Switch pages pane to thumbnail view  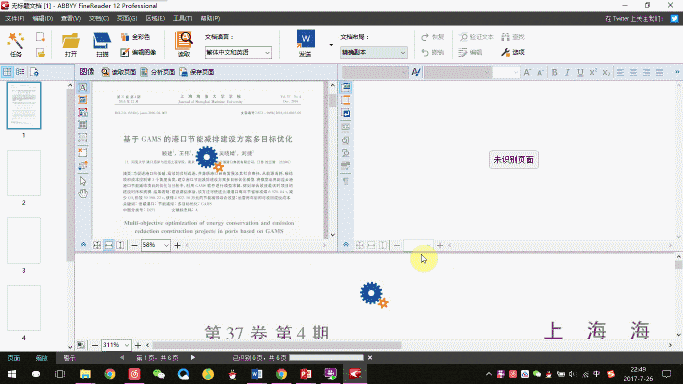click(x=7, y=72)
